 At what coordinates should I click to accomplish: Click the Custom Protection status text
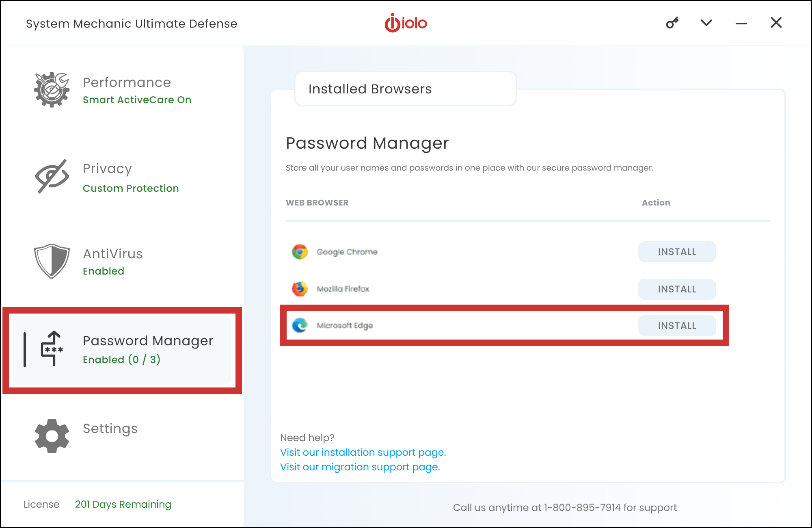131,188
